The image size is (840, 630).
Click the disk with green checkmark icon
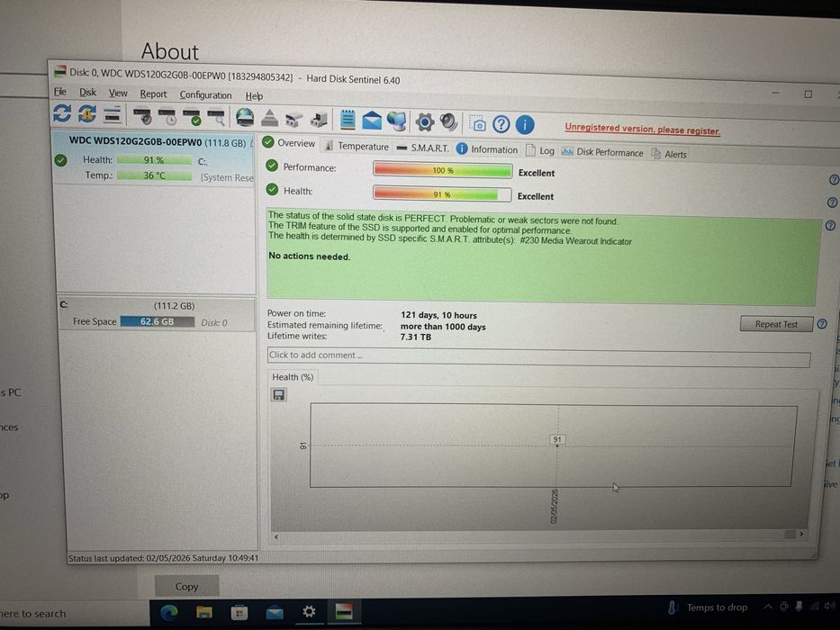click(192, 117)
